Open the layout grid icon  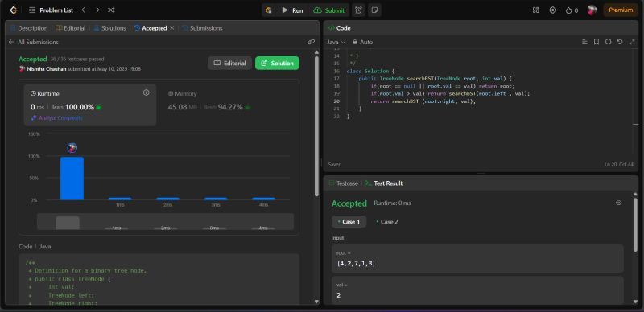535,10
